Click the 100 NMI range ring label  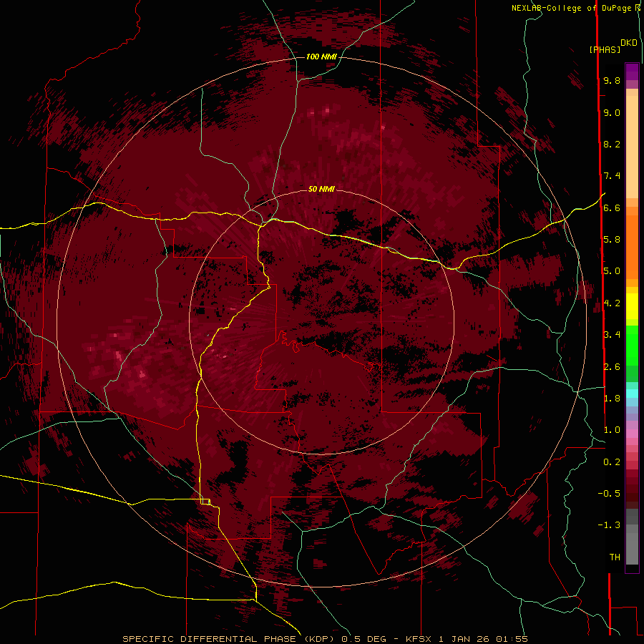(321, 57)
